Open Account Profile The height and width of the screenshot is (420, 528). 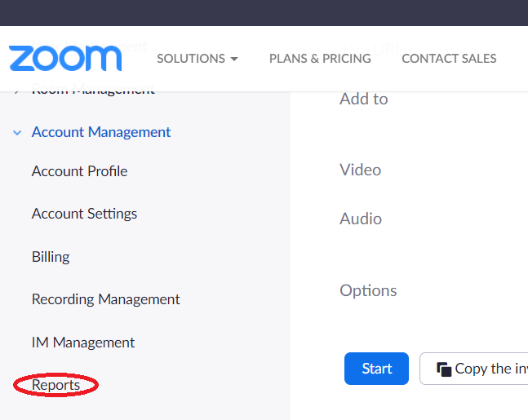point(79,171)
